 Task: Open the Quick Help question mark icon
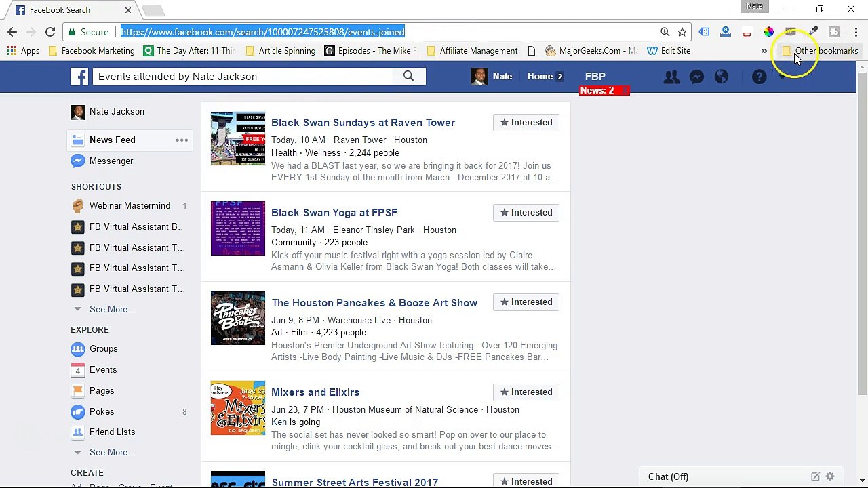tap(759, 77)
